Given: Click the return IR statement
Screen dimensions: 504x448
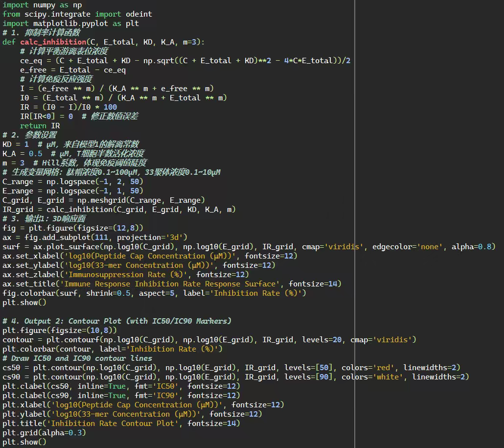Looking at the screenshot, I should coord(40,126).
